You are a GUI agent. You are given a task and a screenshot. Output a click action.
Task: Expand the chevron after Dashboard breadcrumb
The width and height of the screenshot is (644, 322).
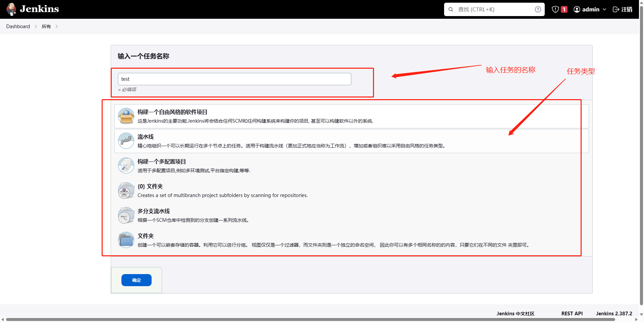point(36,26)
